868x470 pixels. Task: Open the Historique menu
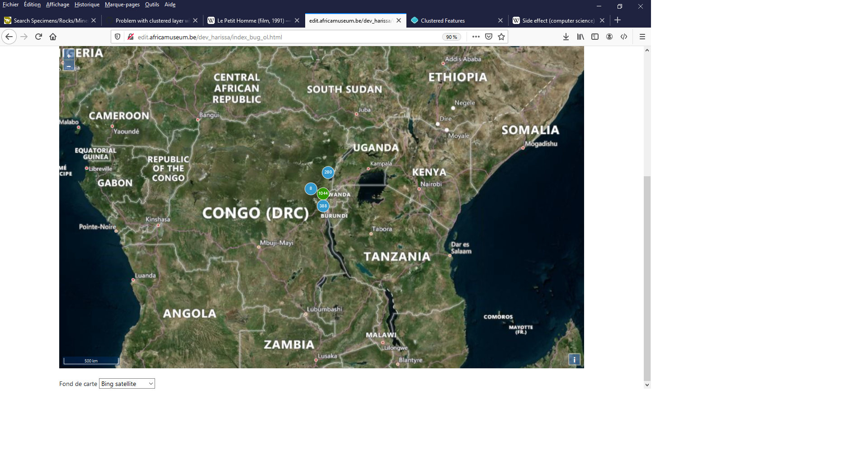click(87, 5)
